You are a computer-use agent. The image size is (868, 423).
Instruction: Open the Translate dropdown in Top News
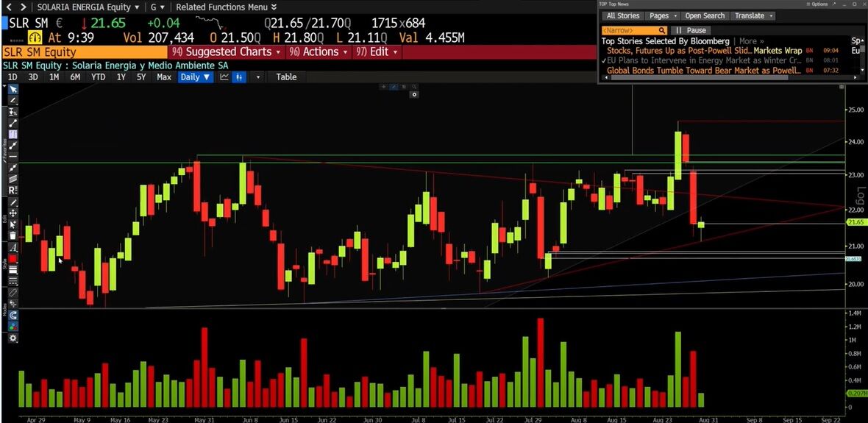point(753,16)
